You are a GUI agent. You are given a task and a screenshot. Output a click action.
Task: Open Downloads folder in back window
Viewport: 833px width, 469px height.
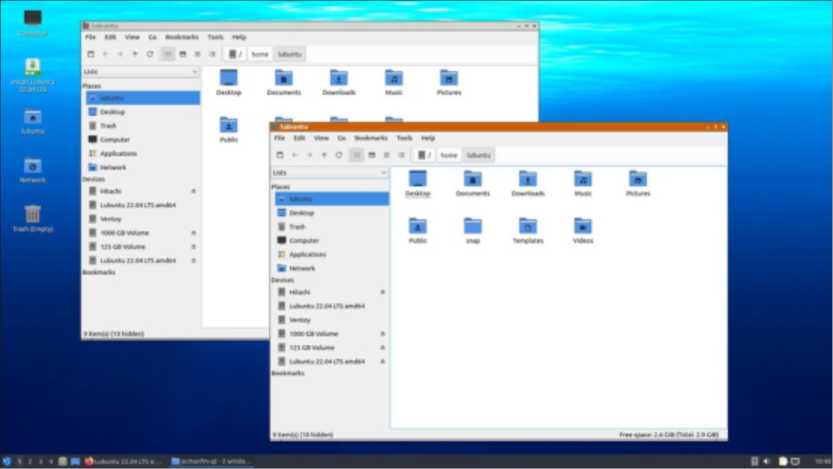(x=338, y=82)
